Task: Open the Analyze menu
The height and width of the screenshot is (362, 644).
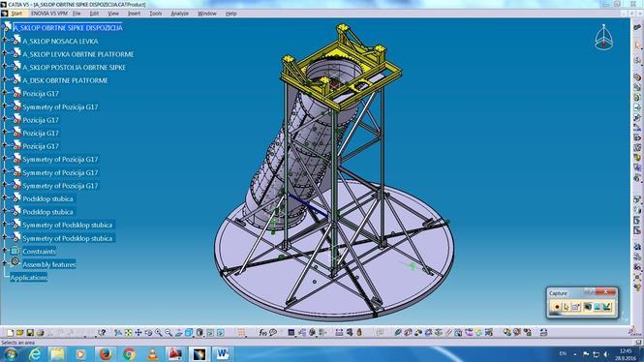Action: coord(179,14)
